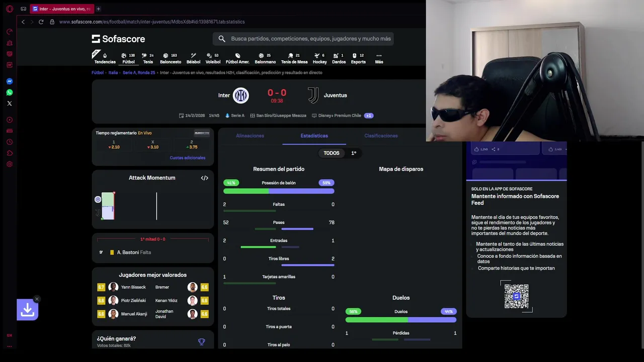Screen dimensions: 644x362
Task: Click the Juventus club crest
Action: (x=313, y=95)
